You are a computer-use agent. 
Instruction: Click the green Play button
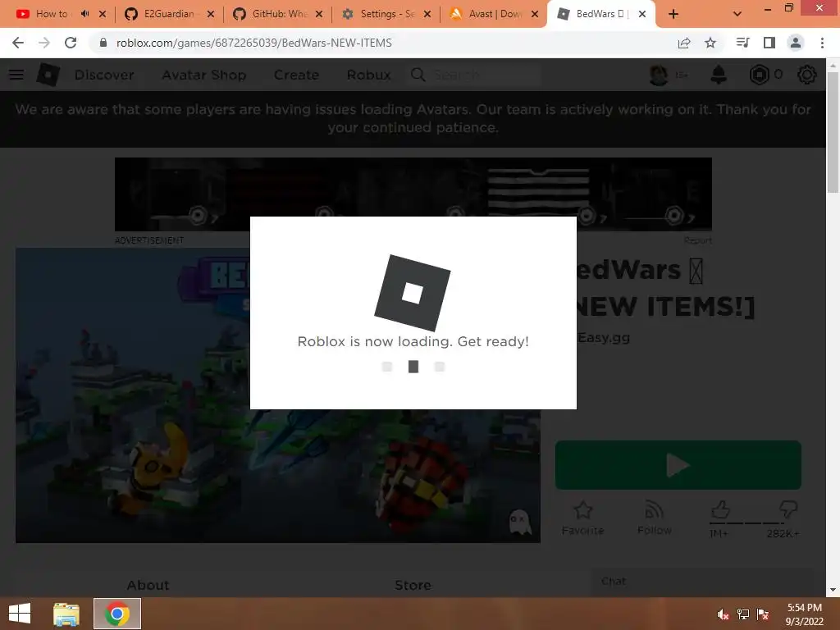click(678, 465)
